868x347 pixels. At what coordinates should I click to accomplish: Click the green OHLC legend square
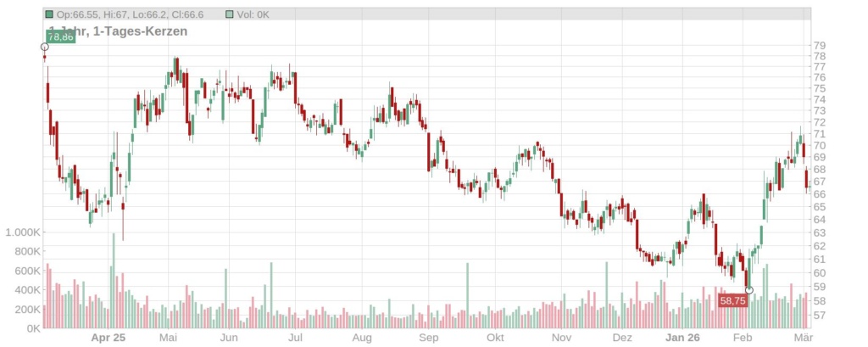point(49,14)
